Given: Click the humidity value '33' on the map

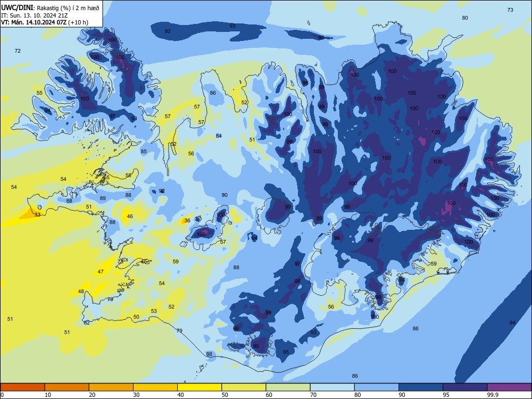Looking at the screenshot, I should (37, 215).
